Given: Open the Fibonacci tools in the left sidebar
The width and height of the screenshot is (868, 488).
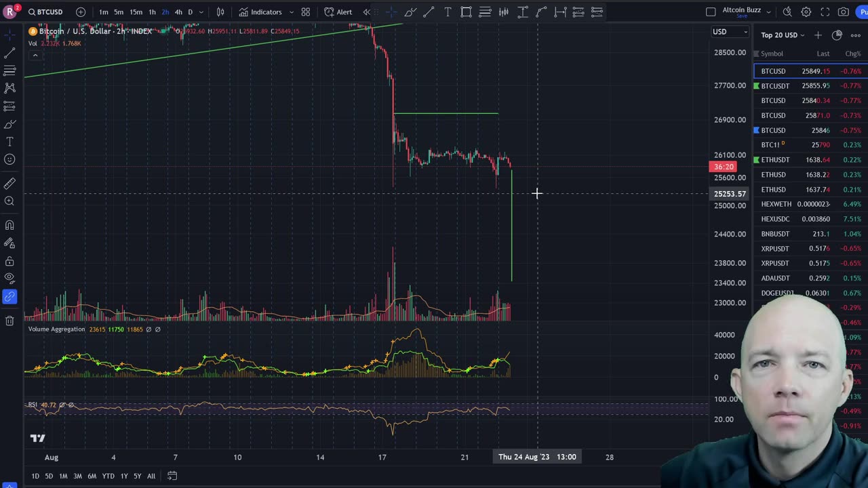Looking at the screenshot, I should point(9,70).
